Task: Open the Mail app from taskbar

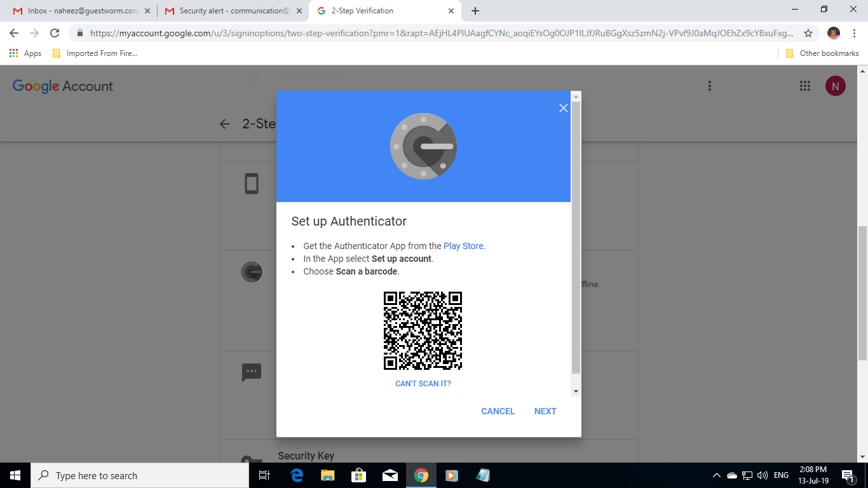Action: (390, 475)
